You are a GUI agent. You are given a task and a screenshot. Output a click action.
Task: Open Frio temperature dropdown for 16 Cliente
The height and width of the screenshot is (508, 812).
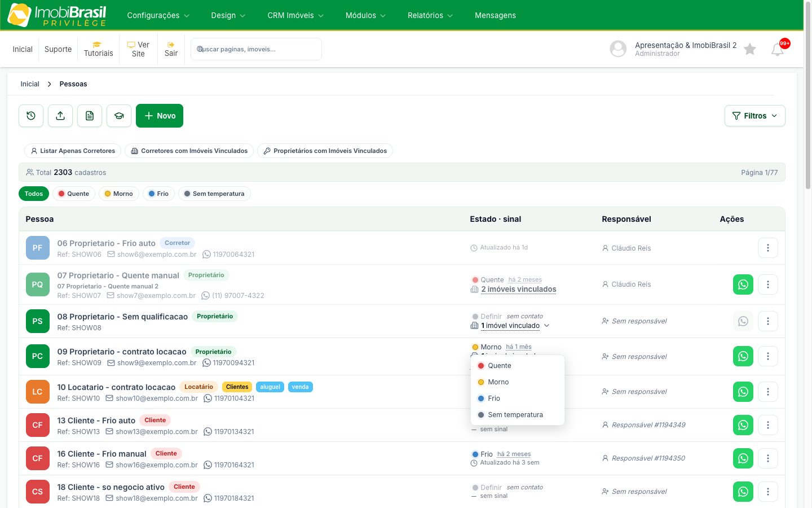483,454
